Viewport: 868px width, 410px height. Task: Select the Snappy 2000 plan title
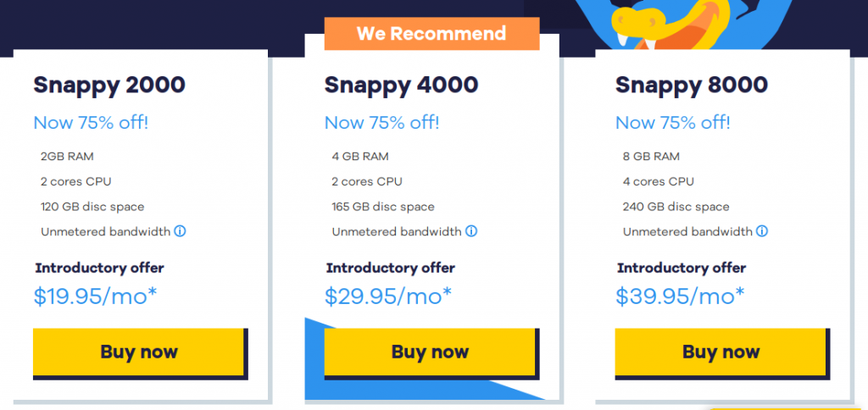[109, 85]
